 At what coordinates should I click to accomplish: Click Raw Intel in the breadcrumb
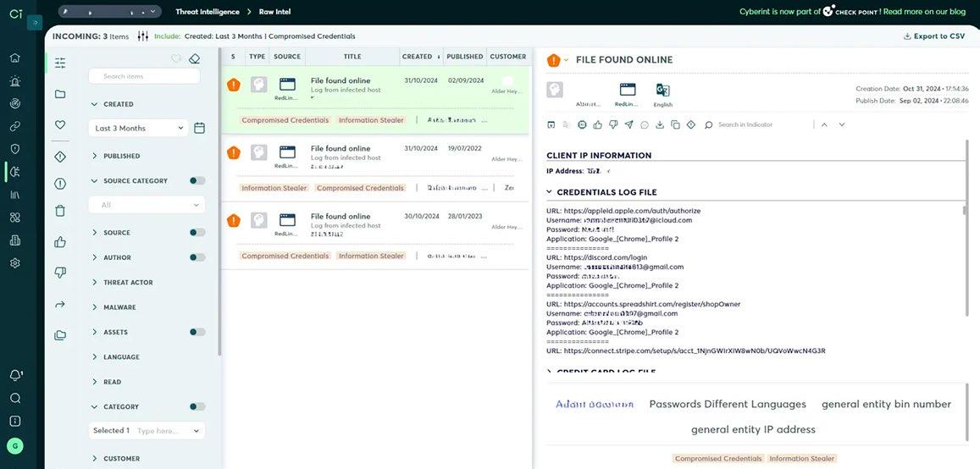pyautogui.click(x=275, y=12)
